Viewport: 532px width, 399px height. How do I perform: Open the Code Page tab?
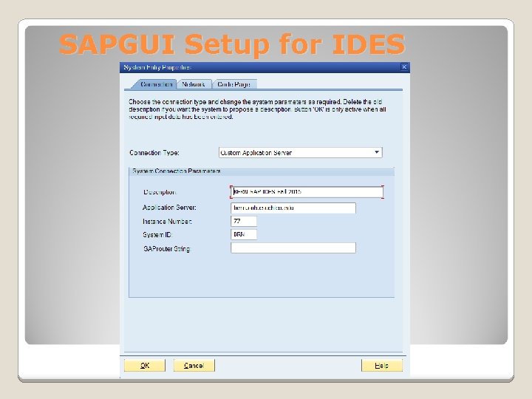[x=233, y=84]
